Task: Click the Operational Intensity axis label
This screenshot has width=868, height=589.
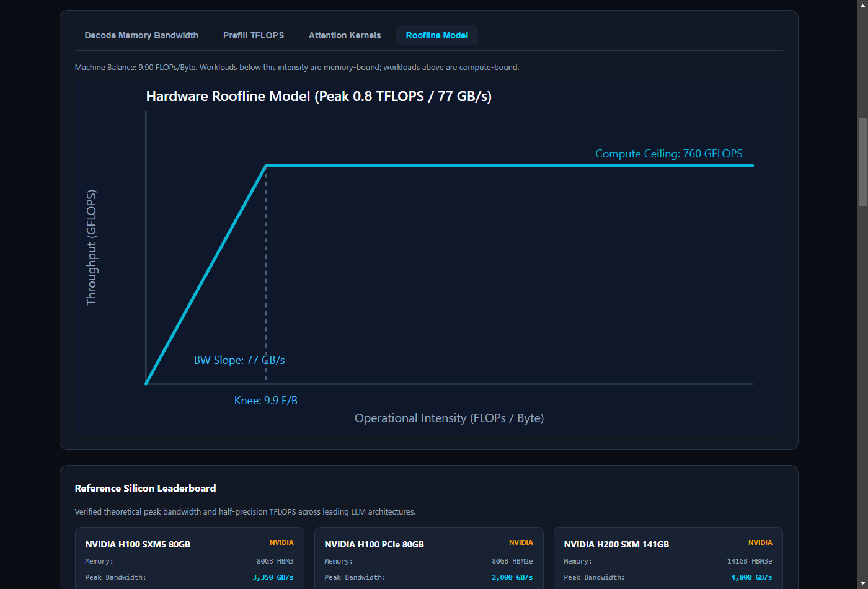Action: click(449, 418)
